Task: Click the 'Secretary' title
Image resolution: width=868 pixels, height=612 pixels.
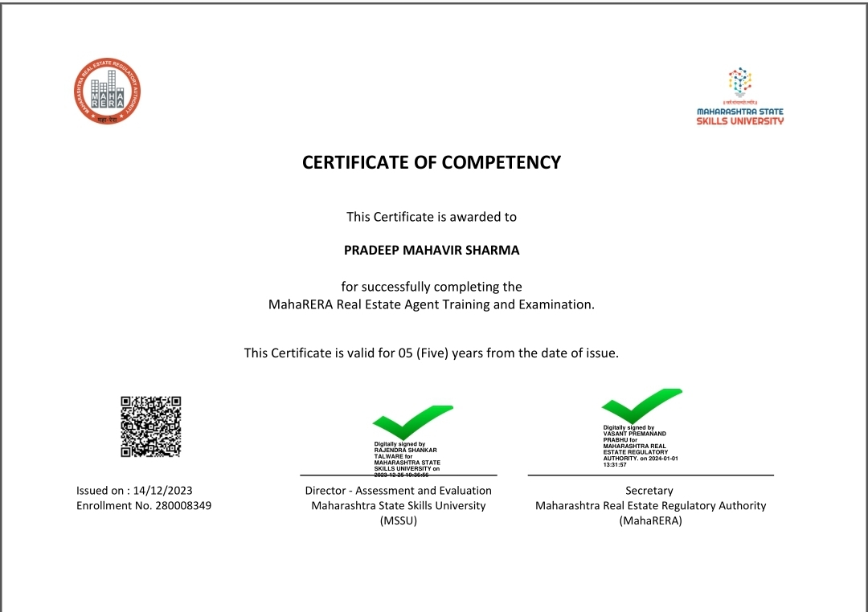Action: point(649,490)
